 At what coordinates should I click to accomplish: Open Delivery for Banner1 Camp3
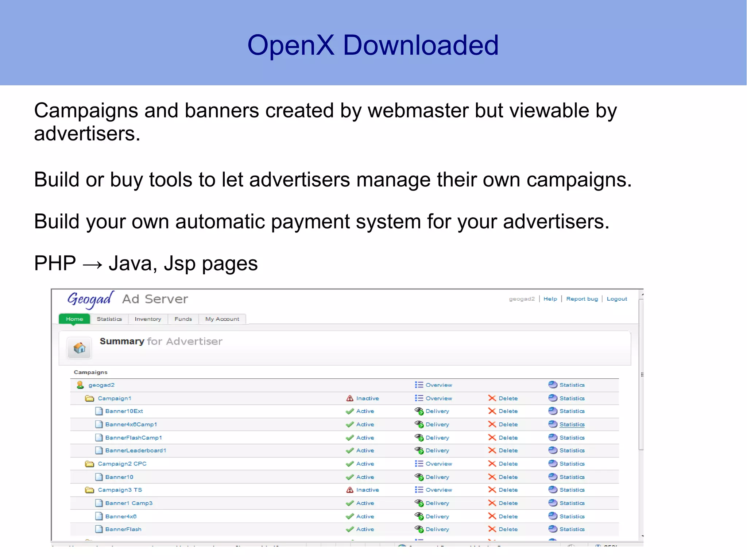click(x=437, y=503)
